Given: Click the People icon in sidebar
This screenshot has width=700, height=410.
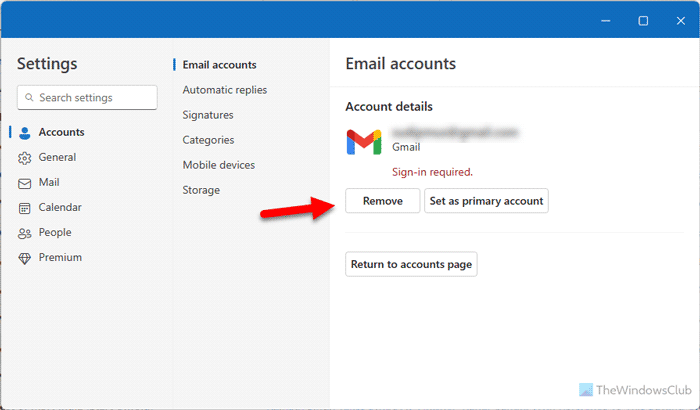Looking at the screenshot, I should click(x=25, y=233).
